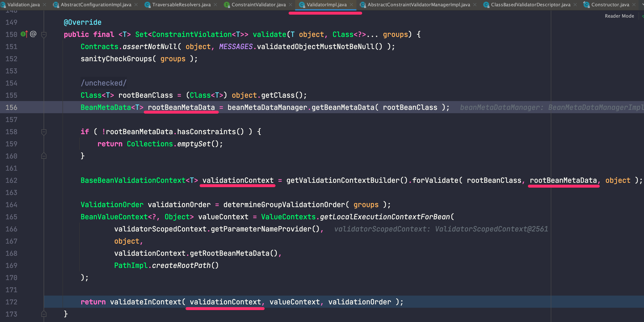The image size is (644, 322).
Task: Click fold end marker at line 173
Action: [44, 314]
